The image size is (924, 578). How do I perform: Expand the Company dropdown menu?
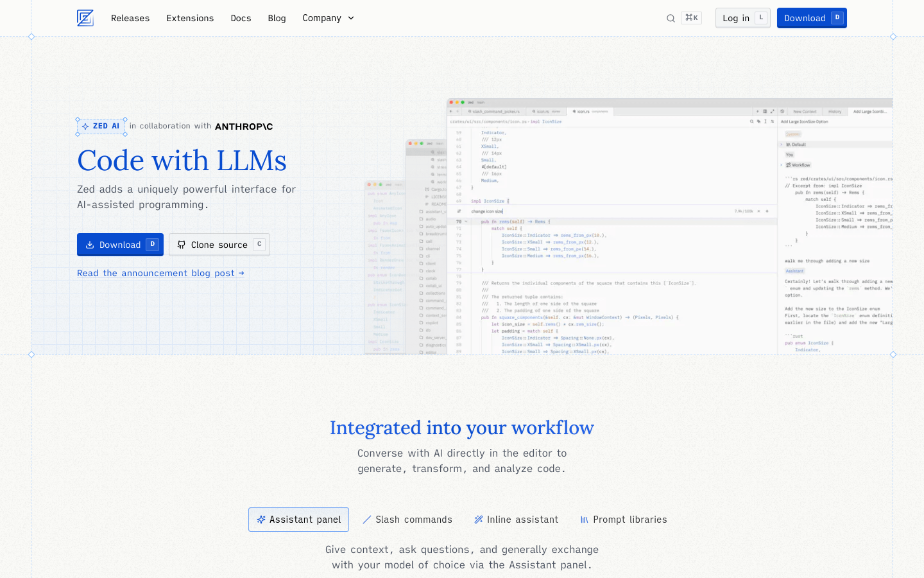click(329, 18)
